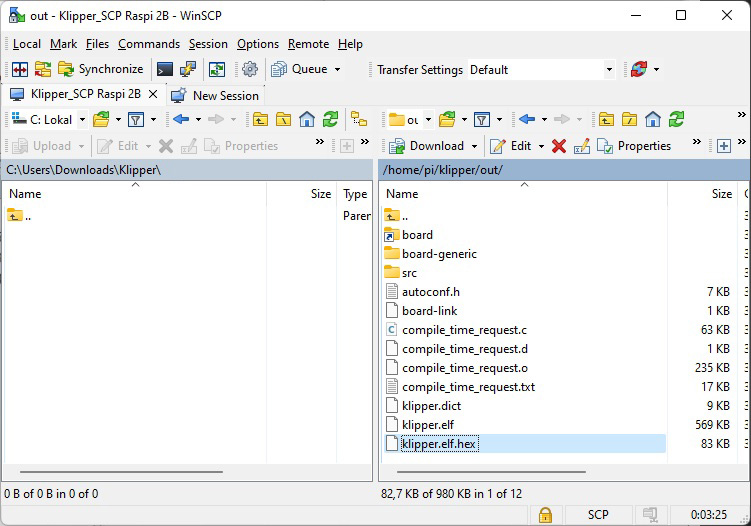Viewport: 751px width, 526px height.
Task: Expand the Queue dropdown arrow
Action: pos(338,69)
